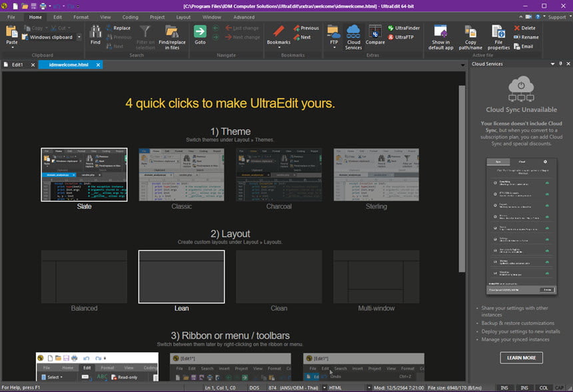Click the green Goto arrow icon
Image resolution: width=573 pixels, height=392 pixels.
point(200,31)
